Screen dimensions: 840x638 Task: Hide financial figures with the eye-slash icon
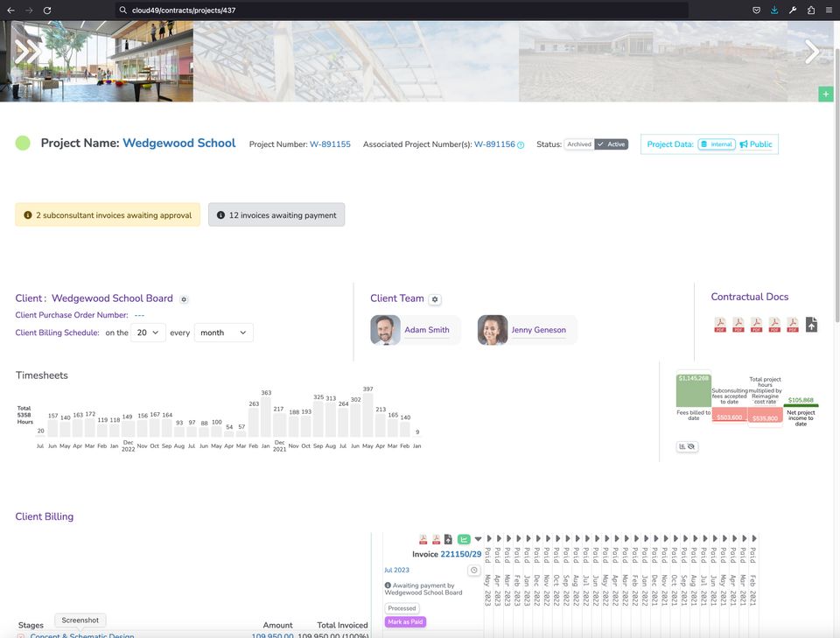[690, 446]
